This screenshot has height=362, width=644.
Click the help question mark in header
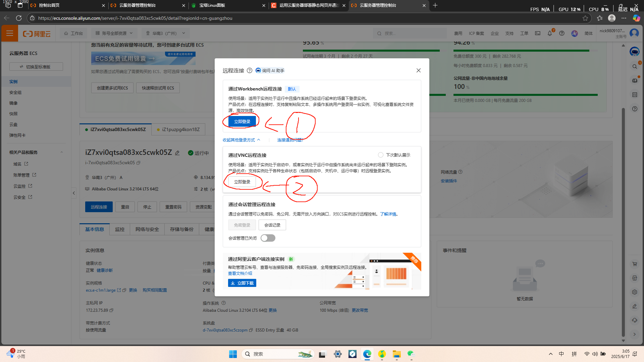(x=562, y=33)
